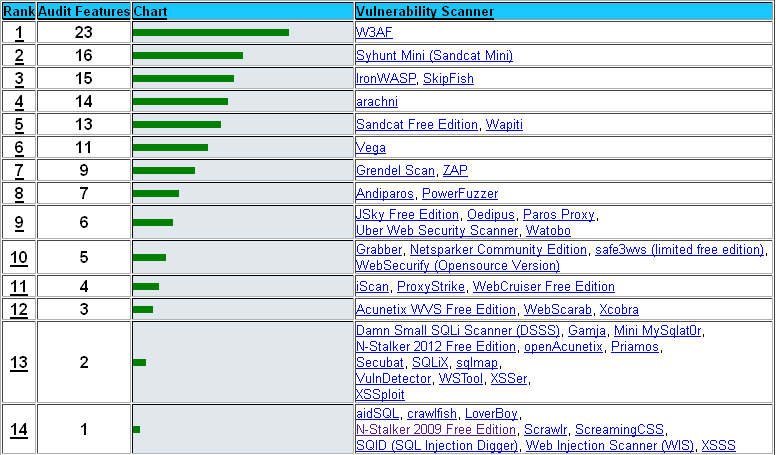Open WebSecurify (Opensource Version) link
The height and width of the screenshot is (455, 776).
tap(458, 265)
